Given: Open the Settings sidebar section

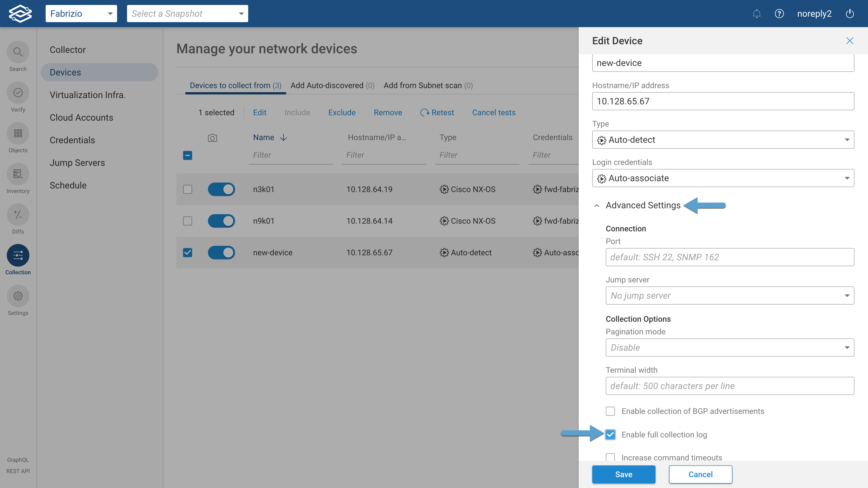Looking at the screenshot, I should click(18, 296).
